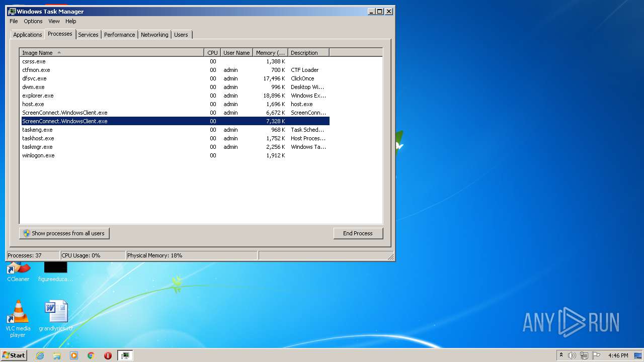The height and width of the screenshot is (362, 644).
Task: Select the explorer.exe process row
Action: (x=175, y=96)
